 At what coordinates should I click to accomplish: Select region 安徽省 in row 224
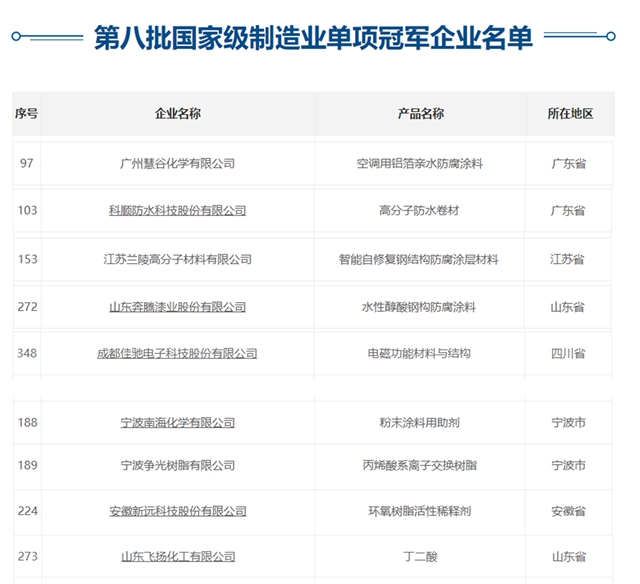(569, 511)
